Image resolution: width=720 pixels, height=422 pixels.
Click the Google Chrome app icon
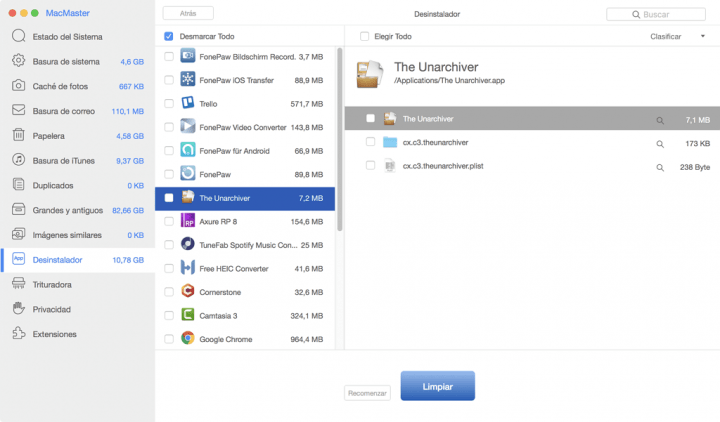click(187, 338)
